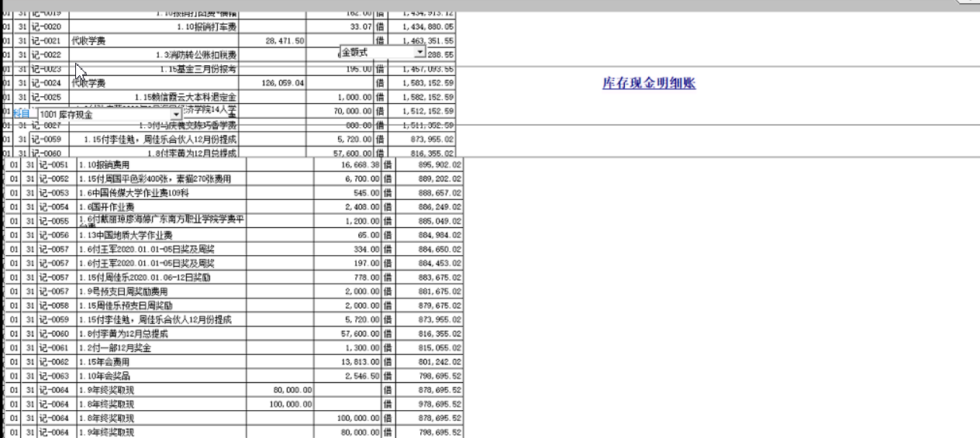Click credit amount 16,668.38
The image size is (980, 438).
point(361,165)
